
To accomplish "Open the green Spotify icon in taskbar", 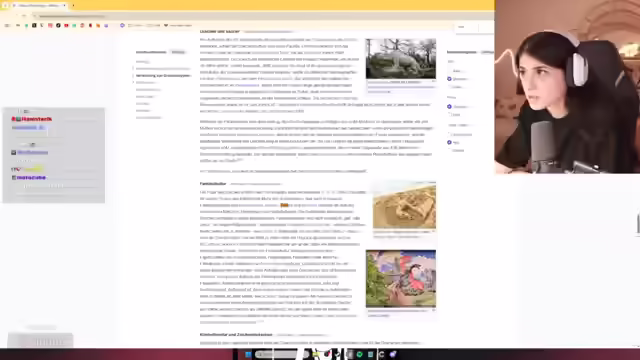I will (360, 354).
